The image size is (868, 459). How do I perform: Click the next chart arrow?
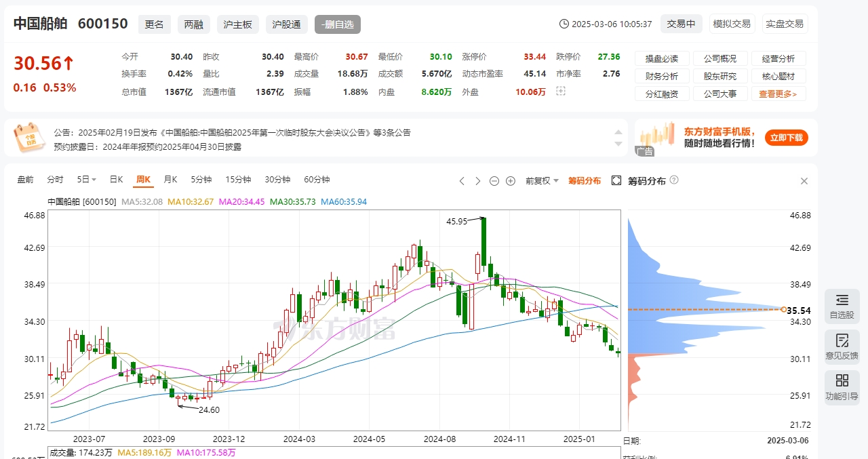click(x=477, y=180)
